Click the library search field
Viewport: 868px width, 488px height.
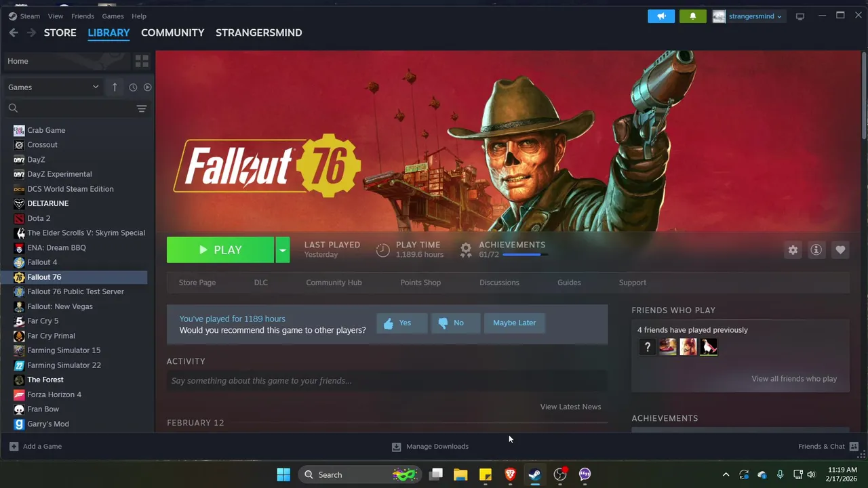coord(68,108)
